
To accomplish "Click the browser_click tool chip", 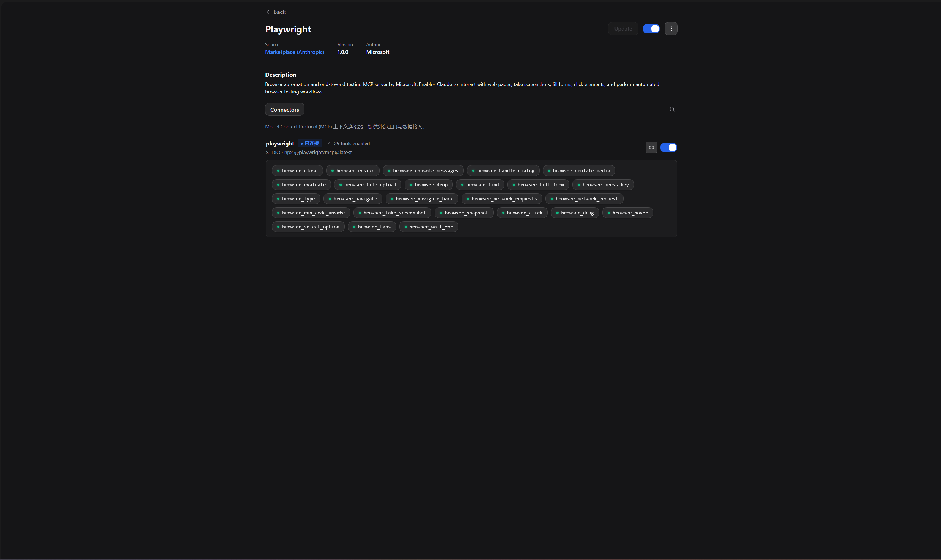I will (x=522, y=213).
